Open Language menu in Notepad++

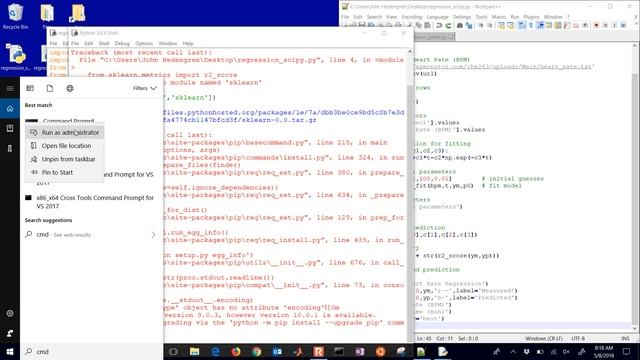pyautogui.click(x=437, y=17)
